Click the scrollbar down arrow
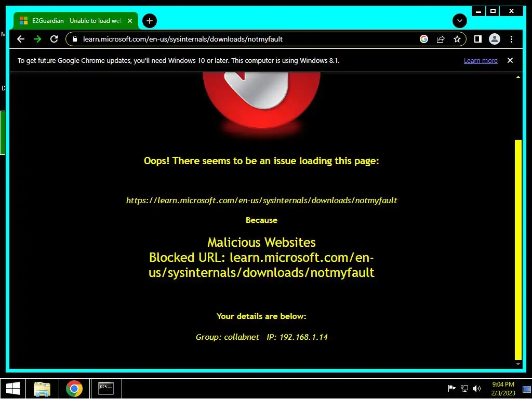The height and width of the screenshot is (399, 532). (x=518, y=364)
